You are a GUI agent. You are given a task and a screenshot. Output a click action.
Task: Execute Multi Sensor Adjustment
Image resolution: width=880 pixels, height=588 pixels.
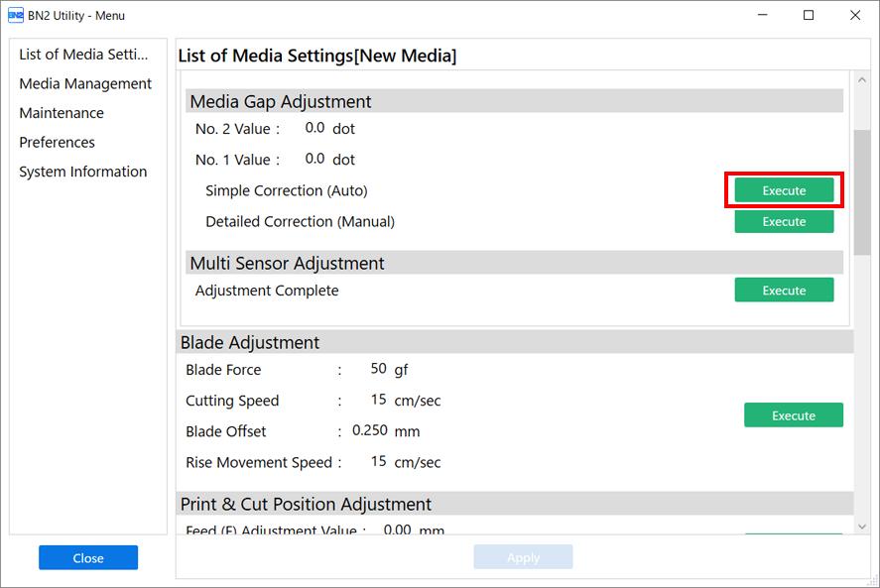click(x=784, y=291)
